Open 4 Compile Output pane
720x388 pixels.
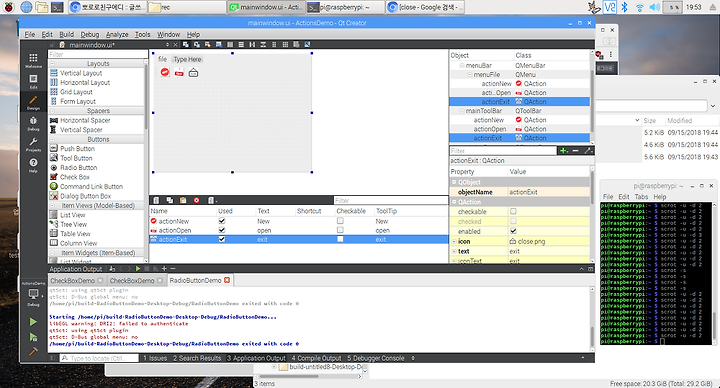coord(316,358)
